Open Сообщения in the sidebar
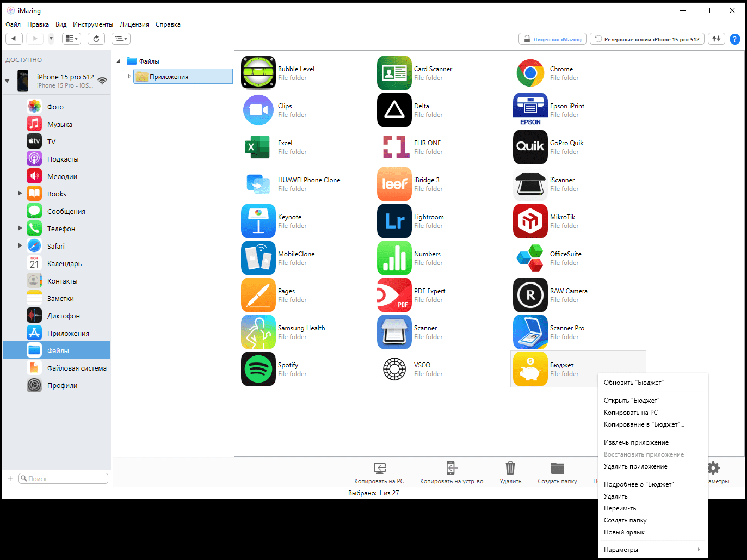The width and height of the screenshot is (747, 560). click(x=57, y=211)
